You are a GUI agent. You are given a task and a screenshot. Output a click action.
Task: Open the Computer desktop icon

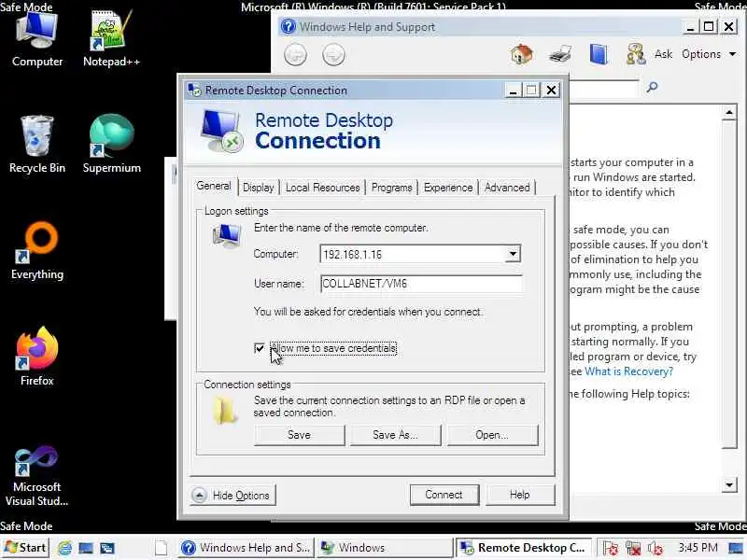(x=36, y=40)
